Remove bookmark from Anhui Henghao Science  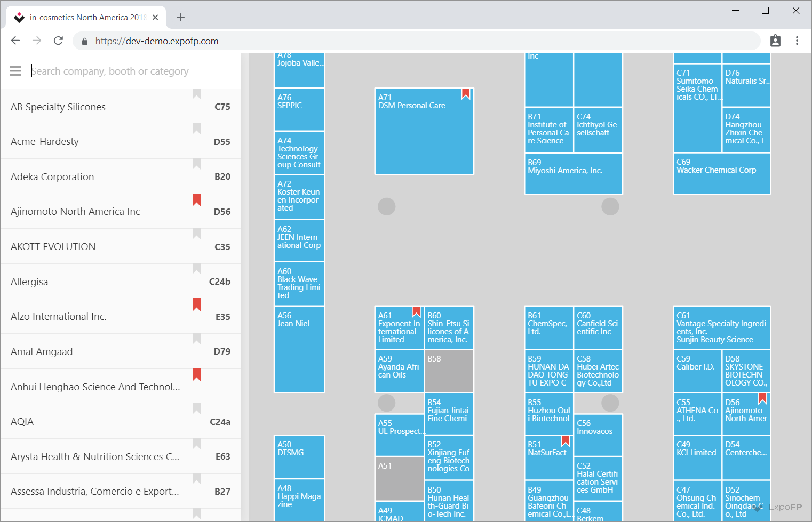pos(196,374)
